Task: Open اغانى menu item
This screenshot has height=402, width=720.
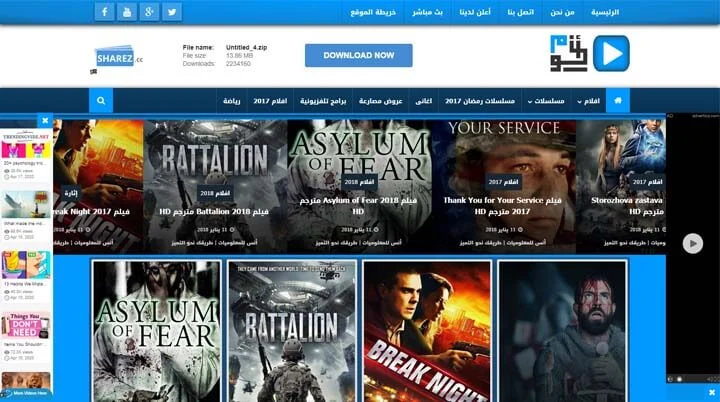Action: (x=423, y=101)
